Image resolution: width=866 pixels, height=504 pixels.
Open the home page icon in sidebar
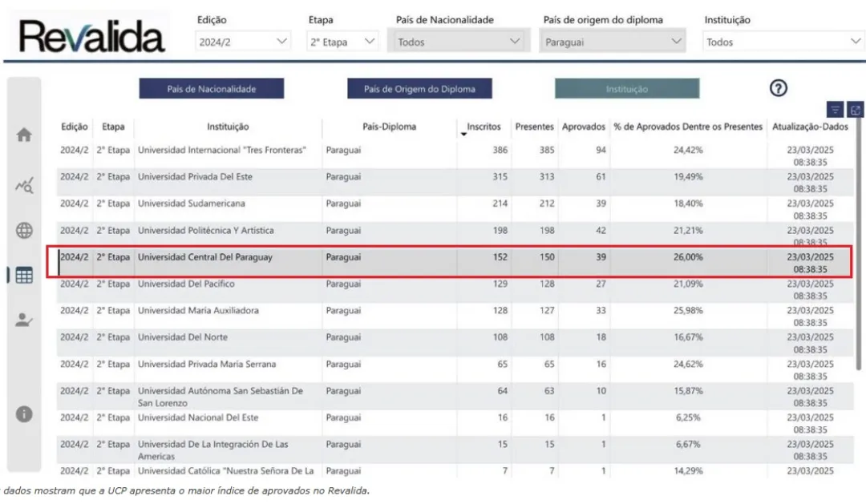pos(24,135)
